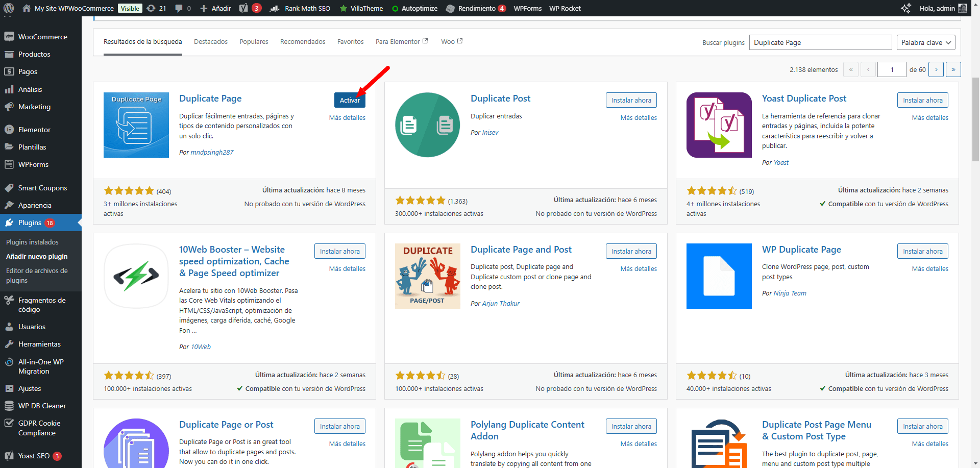
Task: Open Rank Math SEO menu
Action: pyautogui.click(x=300, y=8)
